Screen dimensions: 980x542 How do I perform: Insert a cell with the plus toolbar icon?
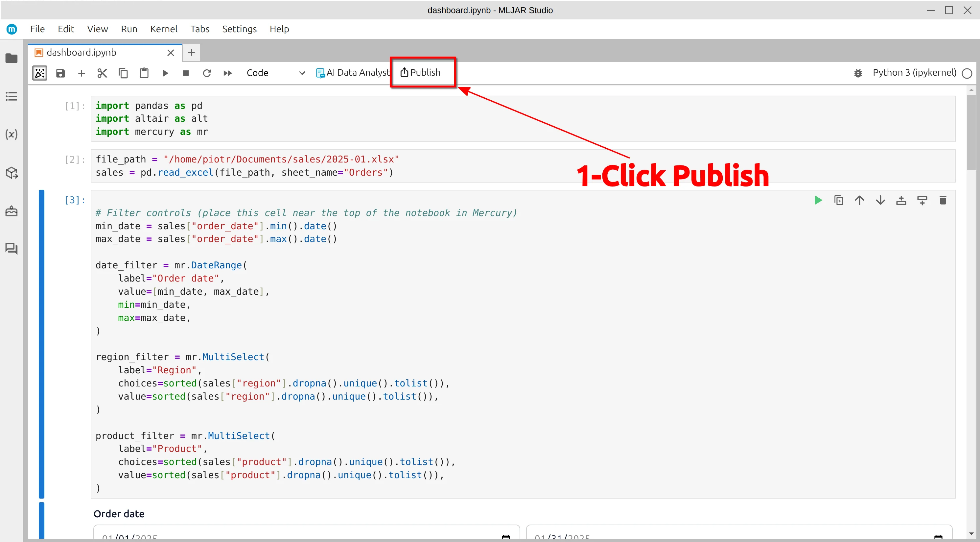(82, 73)
